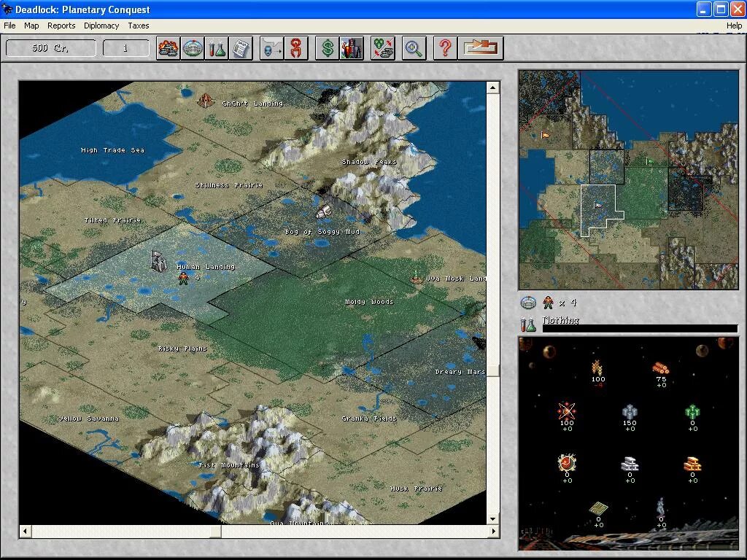
Task: Click the green dollar sign icon
Action: pyautogui.click(x=328, y=48)
